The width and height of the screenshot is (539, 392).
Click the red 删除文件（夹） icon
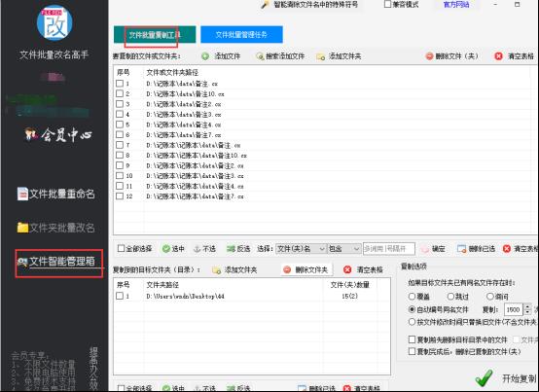point(429,56)
